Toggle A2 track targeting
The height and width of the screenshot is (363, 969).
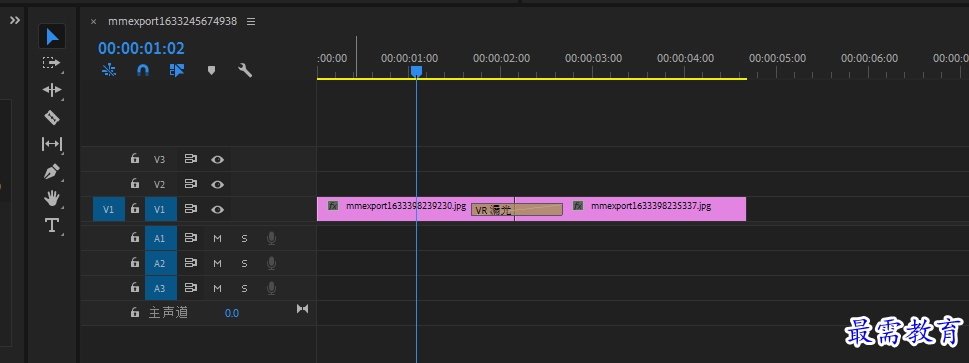pos(160,263)
